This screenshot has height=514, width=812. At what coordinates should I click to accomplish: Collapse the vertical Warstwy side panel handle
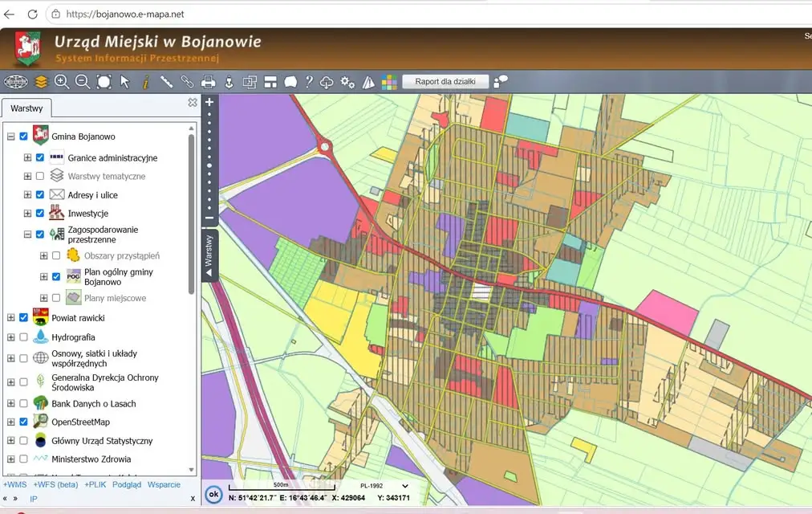click(x=209, y=256)
